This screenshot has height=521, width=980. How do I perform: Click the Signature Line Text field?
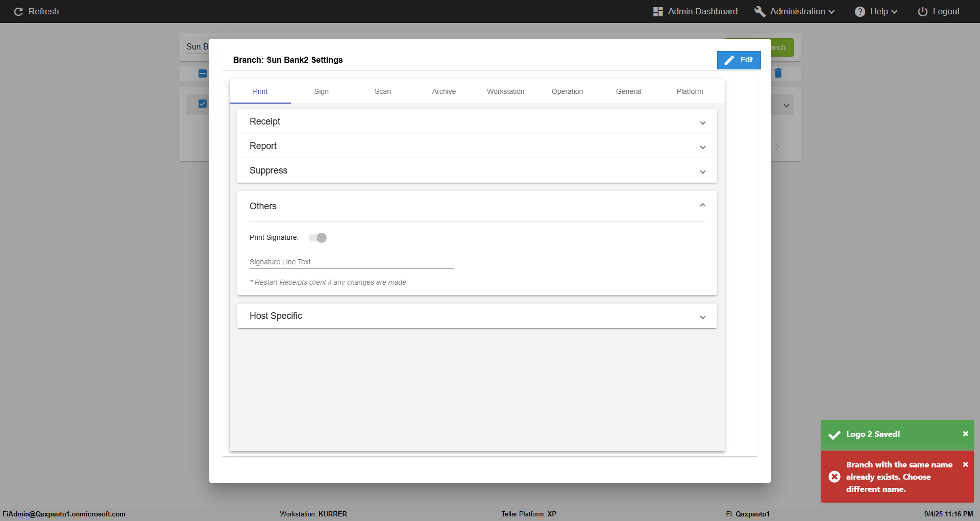[x=351, y=262]
